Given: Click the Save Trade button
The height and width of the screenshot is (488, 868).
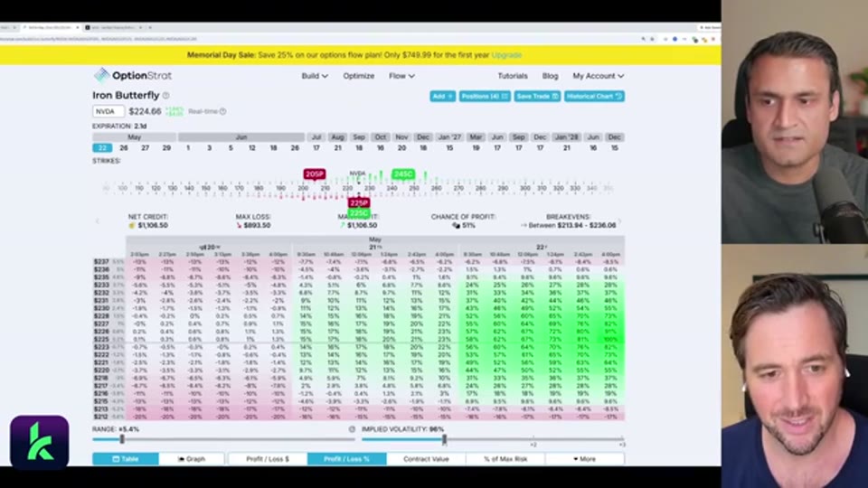Looking at the screenshot, I should [x=537, y=97].
